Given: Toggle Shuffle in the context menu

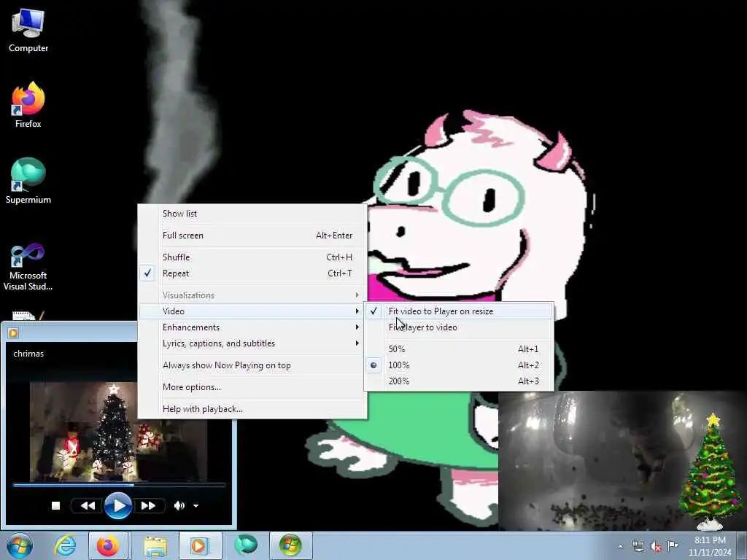Looking at the screenshot, I should (252, 257).
